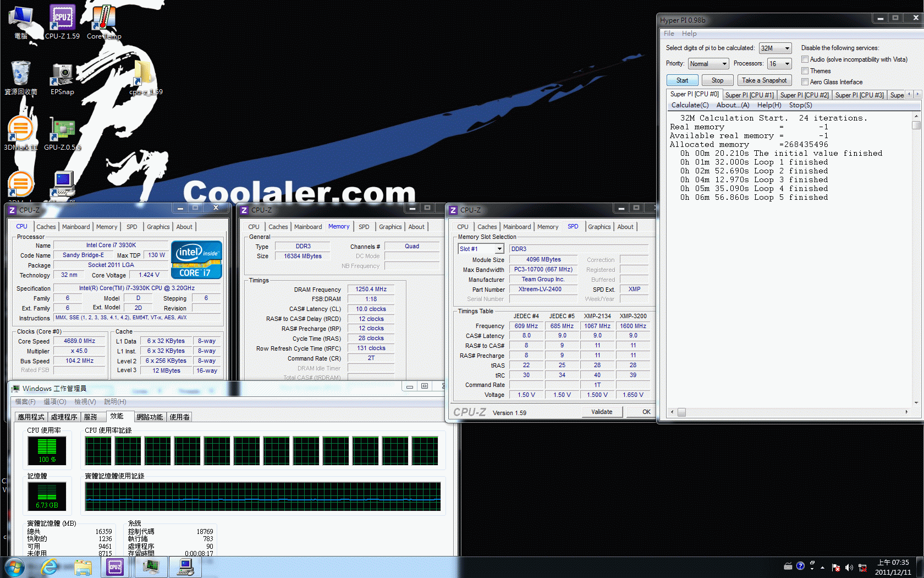
Task: Open Caches tab in CPU-Z Memory window
Action: pyautogui.click(x=278, y=227)
